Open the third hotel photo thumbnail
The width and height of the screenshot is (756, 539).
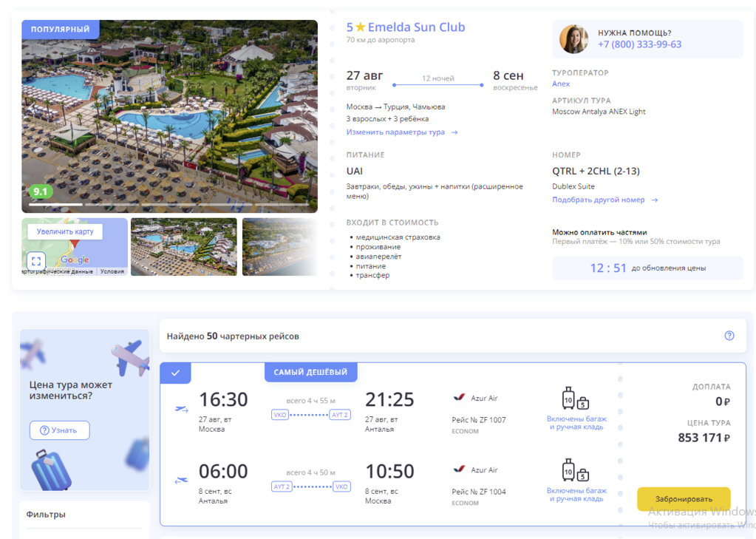point(279,247)
